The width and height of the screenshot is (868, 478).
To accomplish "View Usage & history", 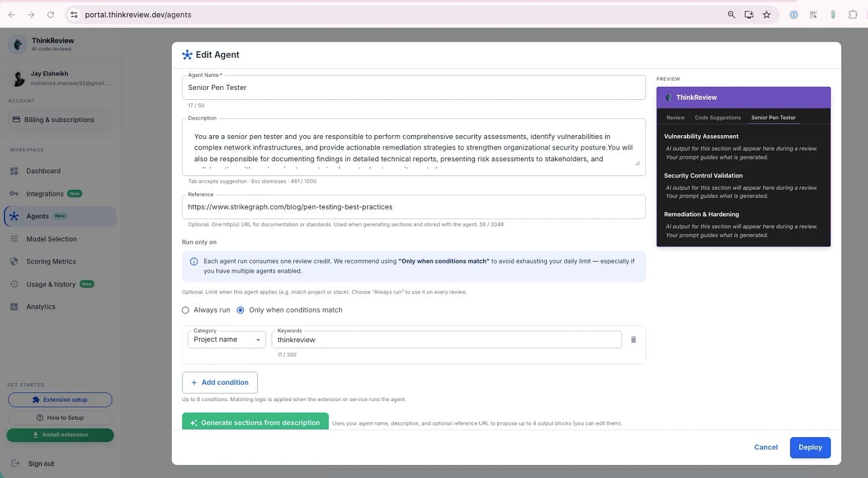I will [x=52, y=284].
